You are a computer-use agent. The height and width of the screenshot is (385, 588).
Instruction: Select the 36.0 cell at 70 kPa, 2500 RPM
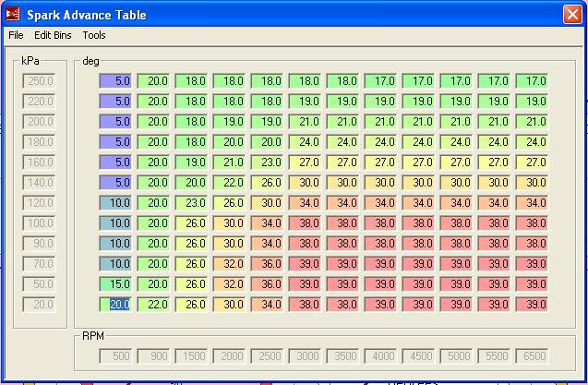(268, 264)
